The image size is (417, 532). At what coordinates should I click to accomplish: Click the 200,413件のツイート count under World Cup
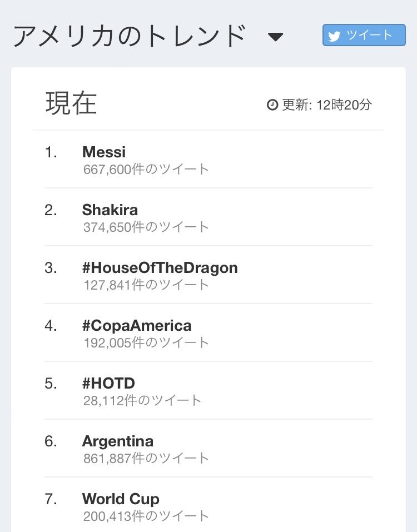pos(146,516)
